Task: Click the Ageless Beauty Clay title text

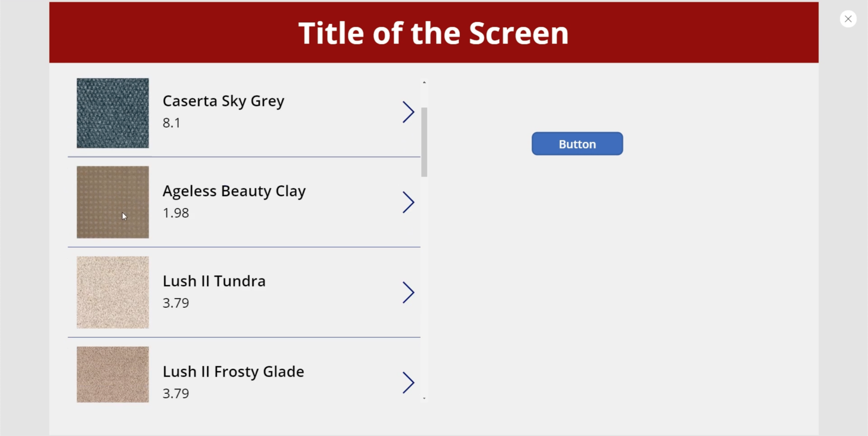Action: 234,191
